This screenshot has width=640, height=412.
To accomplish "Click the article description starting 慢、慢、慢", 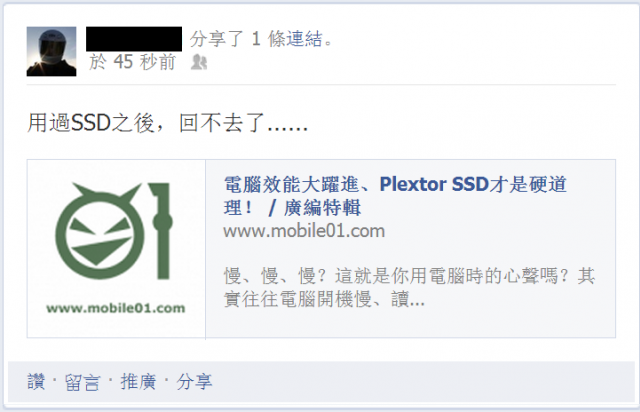I will (x=409, y=287).
